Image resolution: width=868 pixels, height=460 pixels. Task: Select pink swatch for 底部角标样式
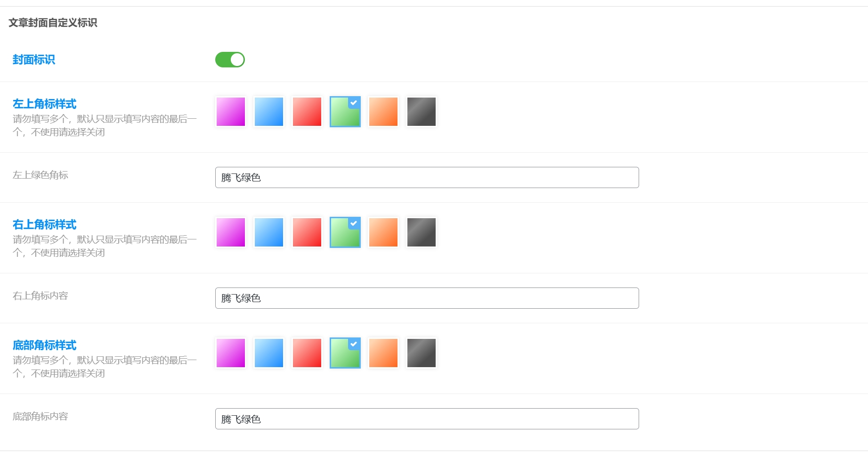(231, 353)
